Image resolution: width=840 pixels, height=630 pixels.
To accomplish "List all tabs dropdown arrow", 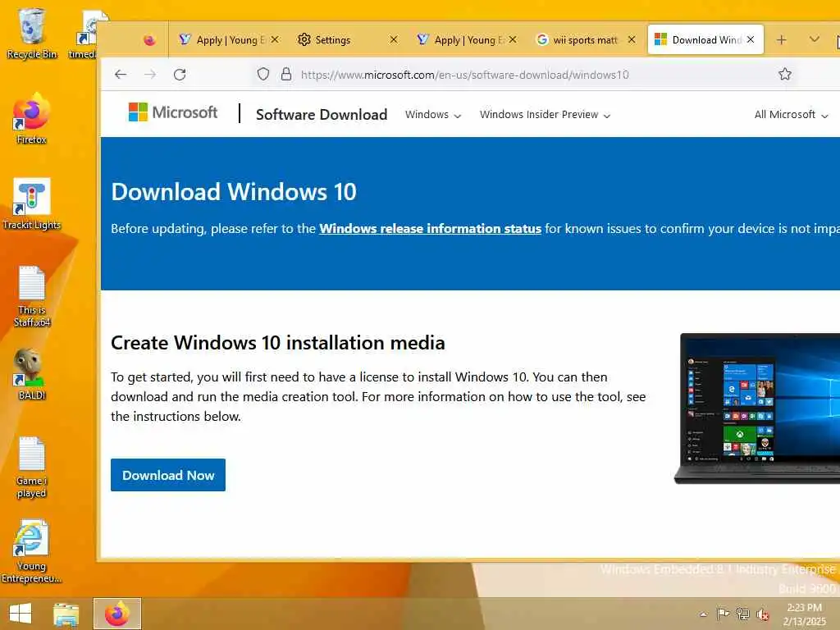I will pyautogui.click(x=815, y=39).
